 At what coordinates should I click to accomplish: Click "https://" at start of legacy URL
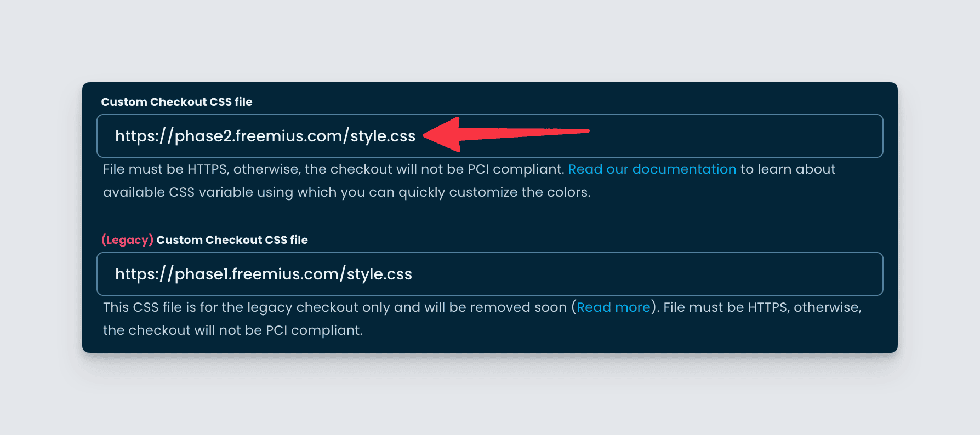(144, 274)
